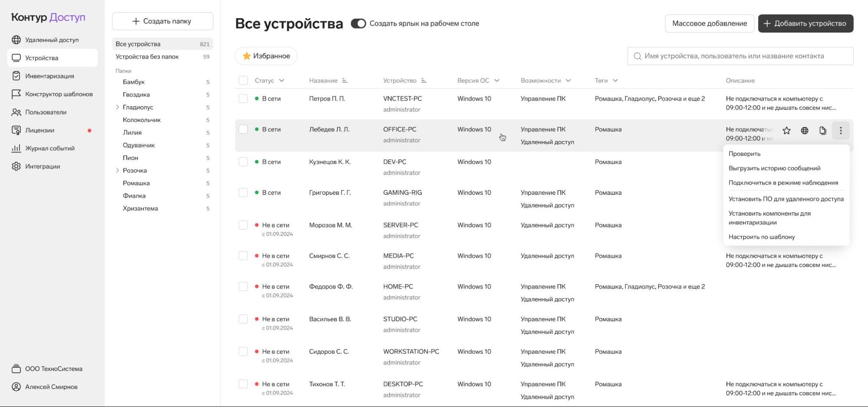
Task: Expand the Гладиолус folder
Action: 117,107
